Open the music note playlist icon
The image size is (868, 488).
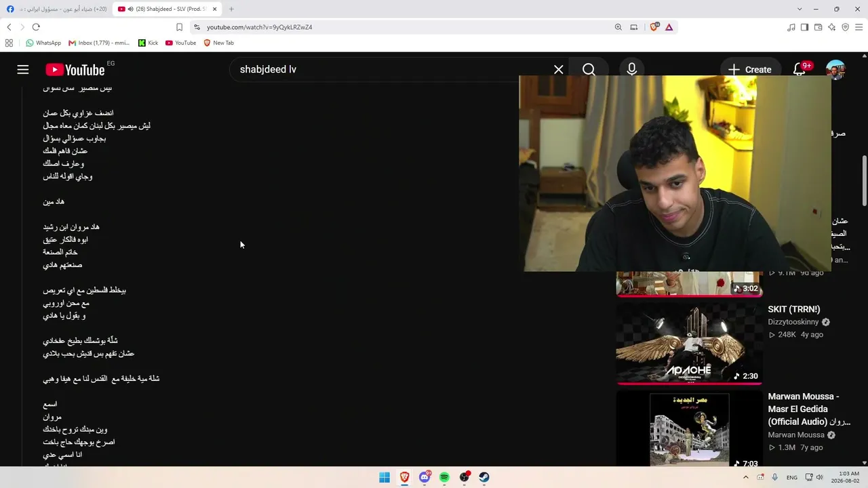coord(791,27)
